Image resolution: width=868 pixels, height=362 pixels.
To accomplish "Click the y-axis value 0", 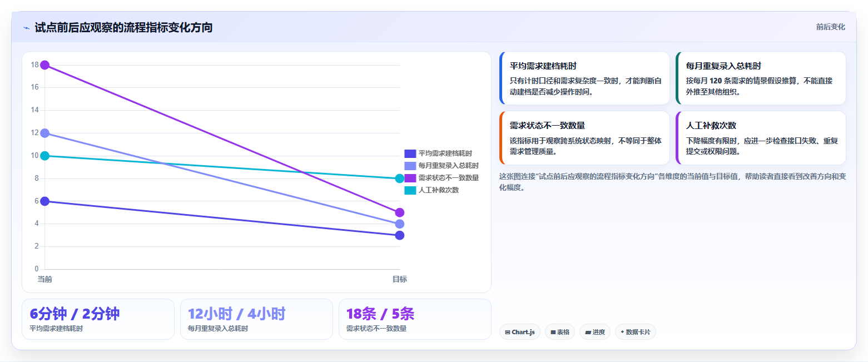I will (37, 269).
